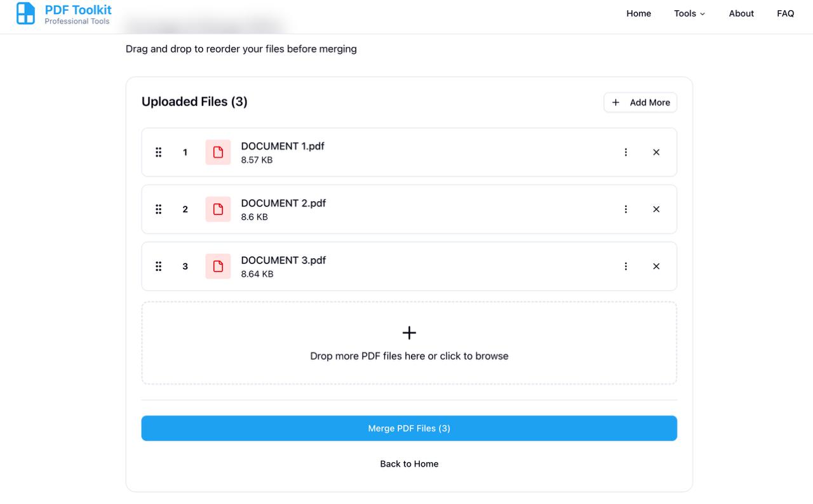
Task: Remove DOCUMENT 2.pdf from the list
Action: coord(656,209)
